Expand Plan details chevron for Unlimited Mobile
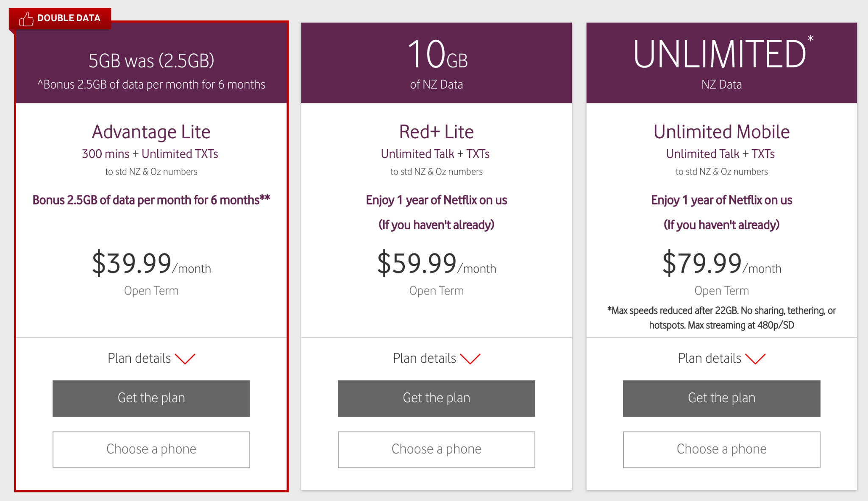868x501 pixels. [x=756, y=359]
